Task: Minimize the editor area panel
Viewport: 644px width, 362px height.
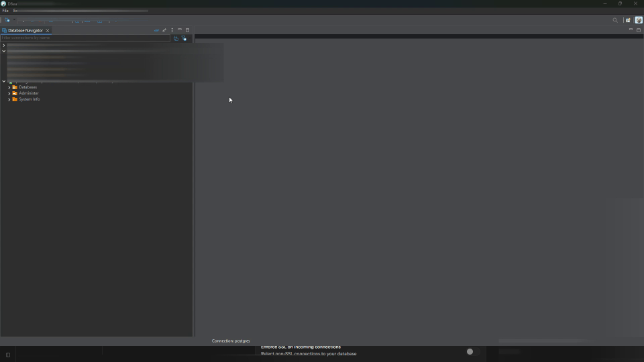Action: [631, 29]
